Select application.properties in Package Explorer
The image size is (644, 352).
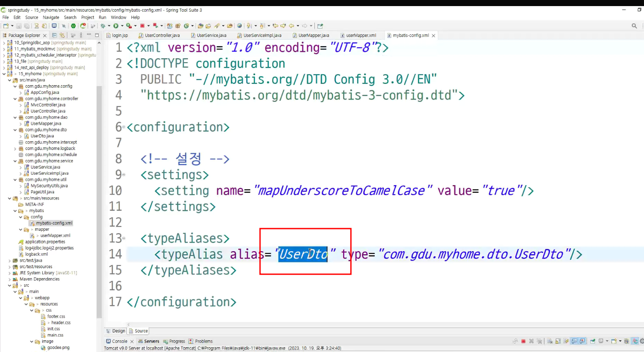point(45,242)
